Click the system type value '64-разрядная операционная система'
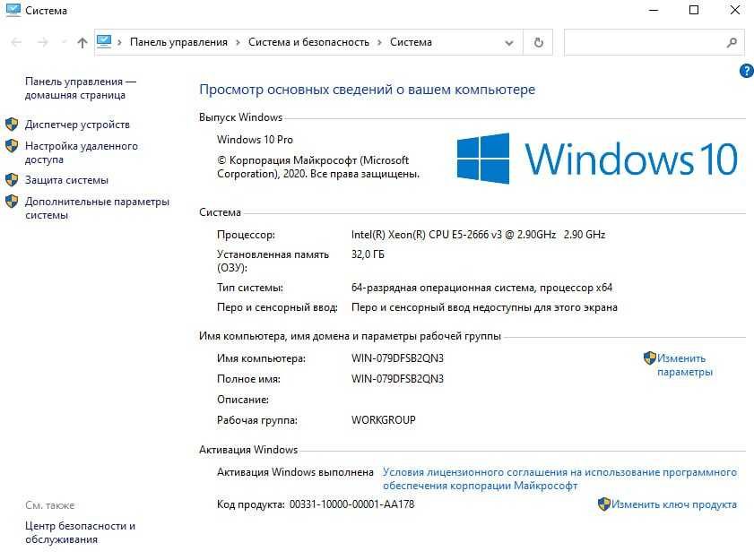This screenshot has height=560, width=754. [481, 288]
